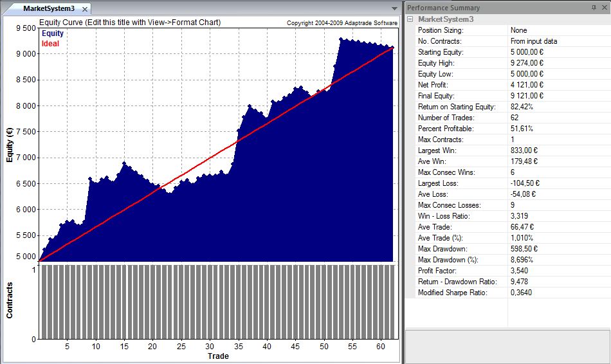
Task: Select the Position Sizing row label
Action: click(x=441, y=30)
